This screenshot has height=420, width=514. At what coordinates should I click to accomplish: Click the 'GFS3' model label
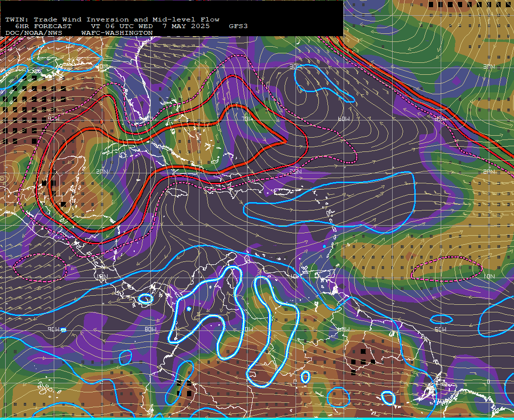pyautogui.click(x=238, y=26)
